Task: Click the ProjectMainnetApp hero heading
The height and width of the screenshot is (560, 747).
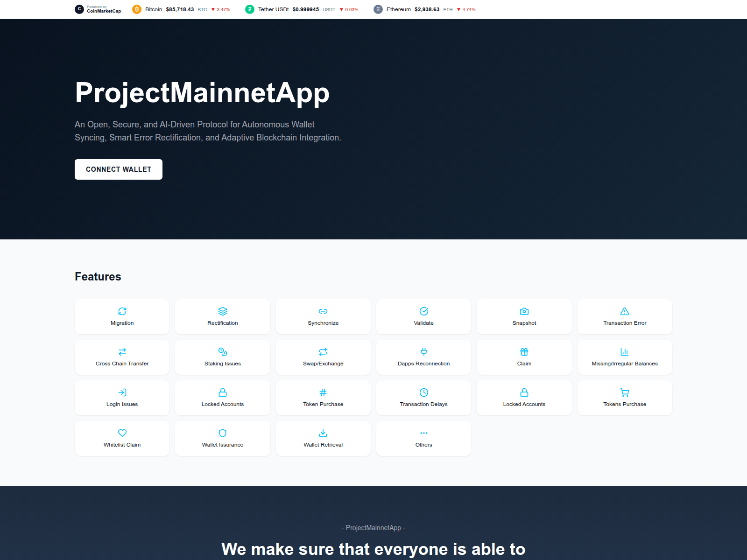Action: click(x=202, y=93)
